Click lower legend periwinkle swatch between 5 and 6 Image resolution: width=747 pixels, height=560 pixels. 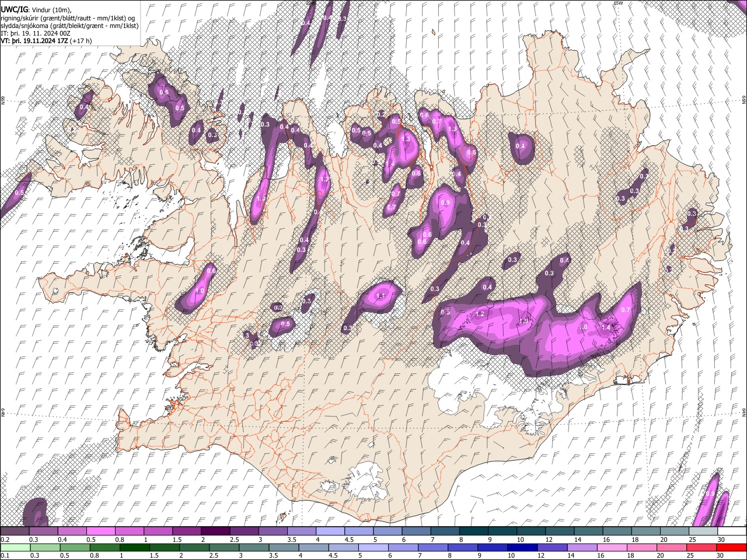coord(373,547)
